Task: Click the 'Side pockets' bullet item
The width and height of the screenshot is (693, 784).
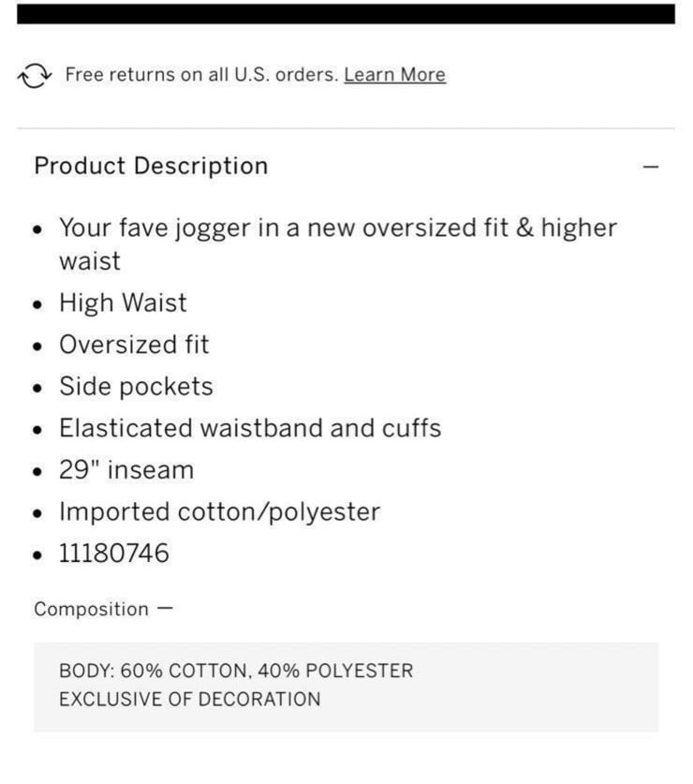Action: (x=136, y=387)
